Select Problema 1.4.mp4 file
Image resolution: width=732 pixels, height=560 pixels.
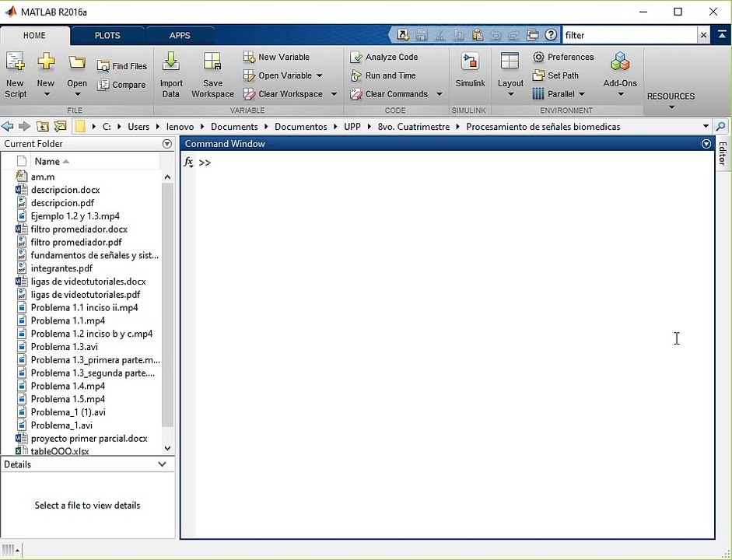click(68, 386)
